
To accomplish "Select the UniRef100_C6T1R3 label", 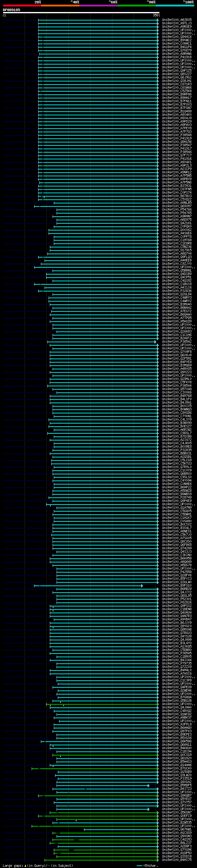I will click(x=176, y=84).
